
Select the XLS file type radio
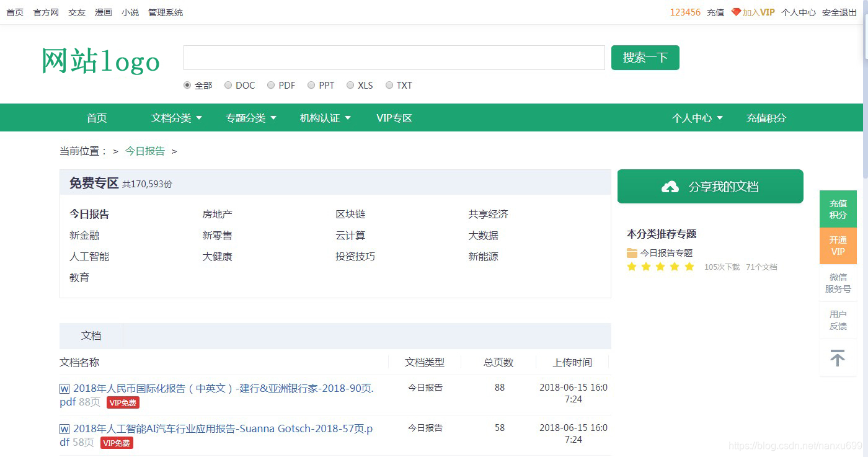pos(350,85)
